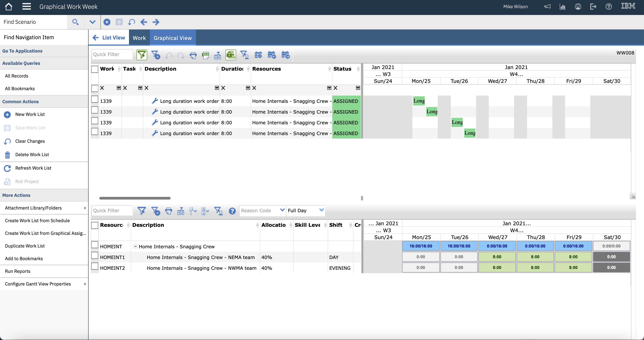Viewport: 644px width, 340px height.
Task: Select the HOMEINT1 resource checkbox
Action: 94,255
